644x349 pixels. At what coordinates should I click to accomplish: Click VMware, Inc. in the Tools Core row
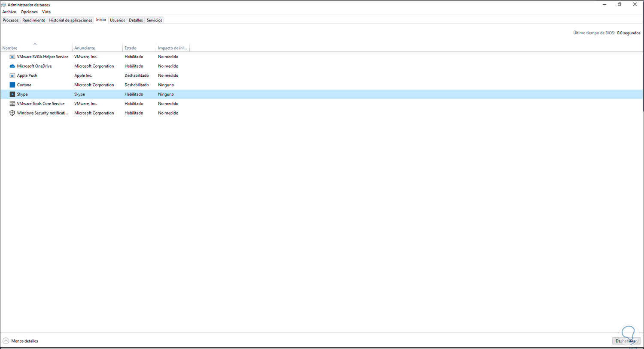click(86, 104)
